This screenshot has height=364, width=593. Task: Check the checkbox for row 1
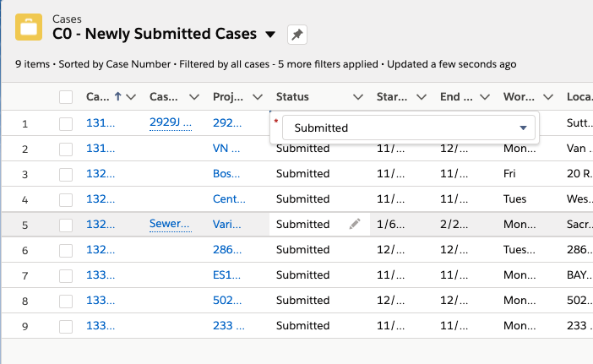[66, 124]
